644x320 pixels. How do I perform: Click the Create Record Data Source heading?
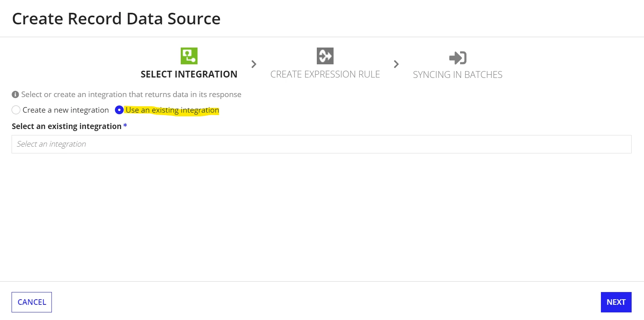point(116,19)
